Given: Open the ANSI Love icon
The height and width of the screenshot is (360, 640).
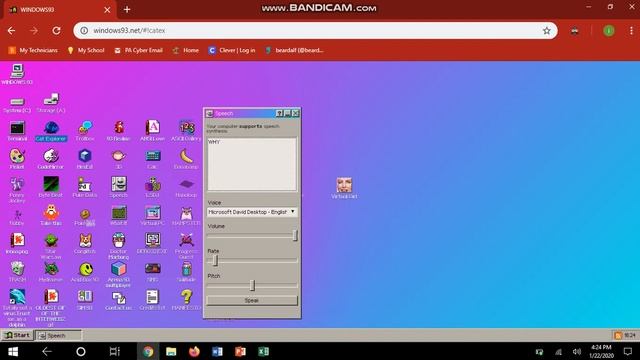Looking at the screenshot, I should (x=152, y=131).
